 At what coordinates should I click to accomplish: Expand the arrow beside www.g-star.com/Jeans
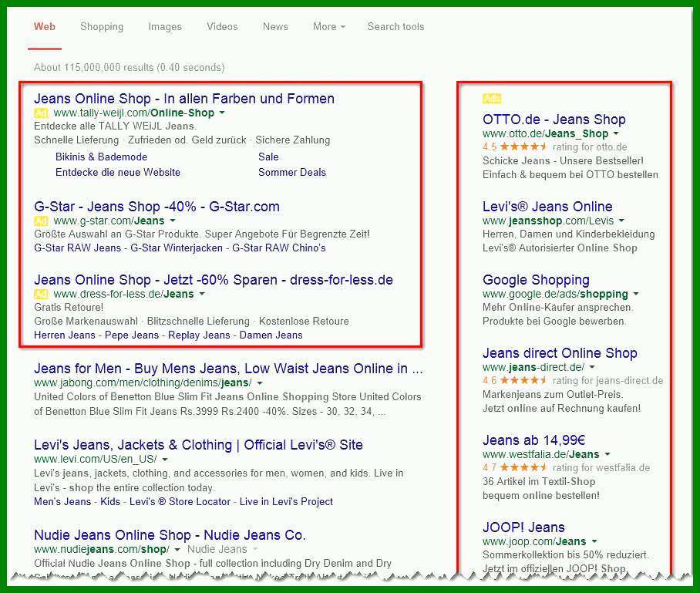click(x=173, y=221)
